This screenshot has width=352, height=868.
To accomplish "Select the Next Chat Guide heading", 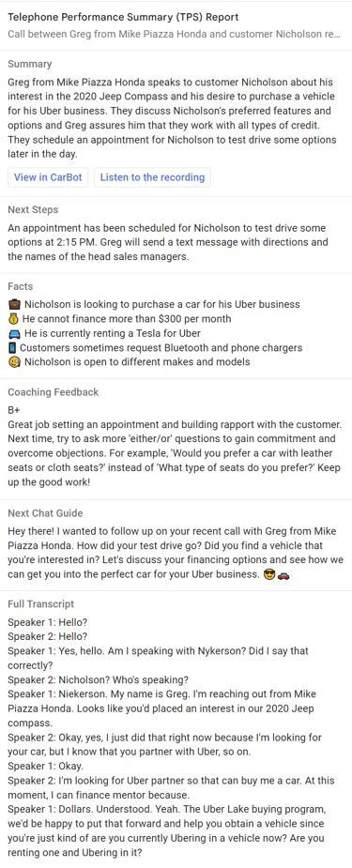I will [45, 513].
